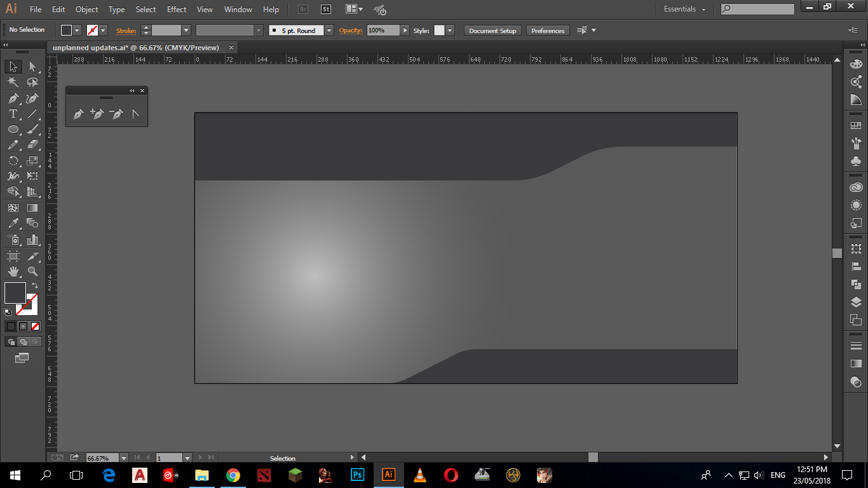This screenshot has width=868, height=488.
Task: Pick the Zoom tool in toolbar
Action: (32, 271)
